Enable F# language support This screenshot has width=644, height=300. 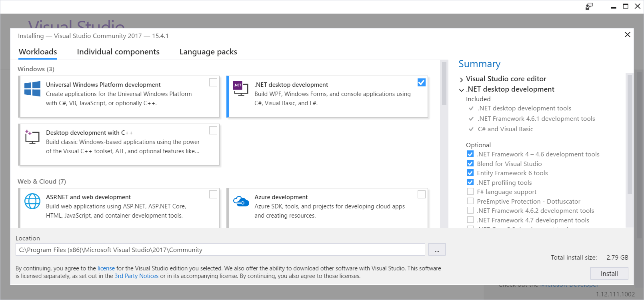[470, 192]
